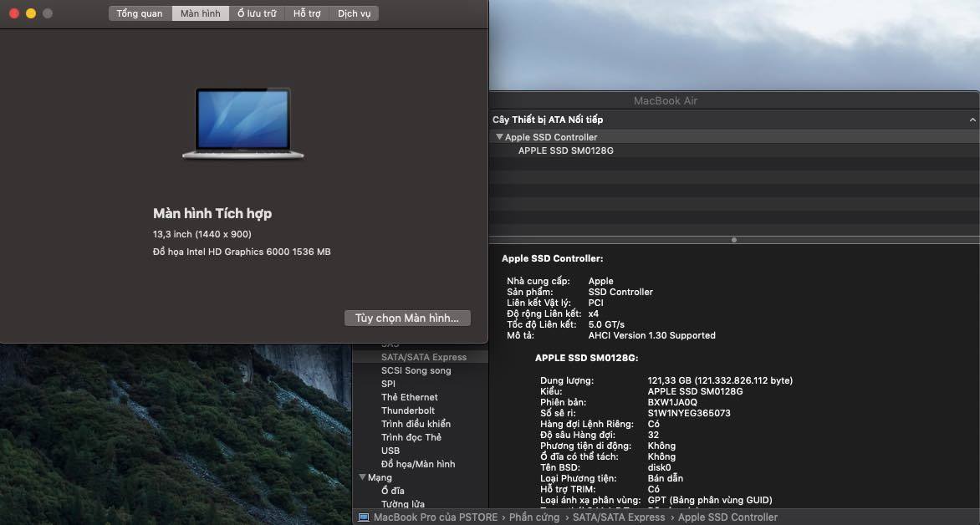980x525 pixels.
Task: Open the Ổ lưu trữ tab
Action: 257,13
